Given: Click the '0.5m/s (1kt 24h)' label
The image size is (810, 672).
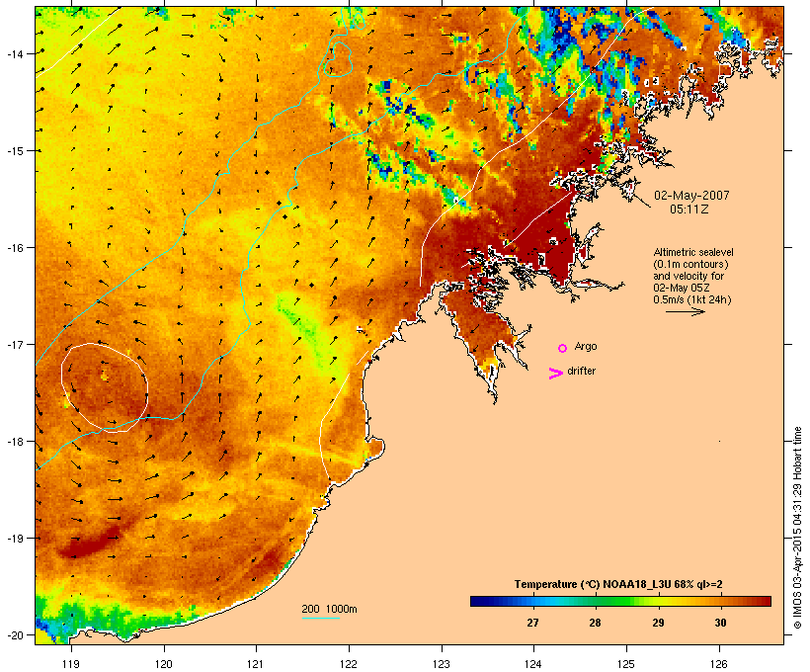Looking at the screenshot, I should pyautogui.click(x=692, y=299).
